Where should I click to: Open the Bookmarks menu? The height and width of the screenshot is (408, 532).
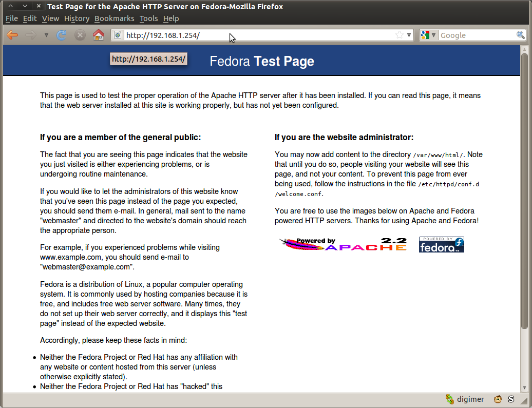pos(115,18)
